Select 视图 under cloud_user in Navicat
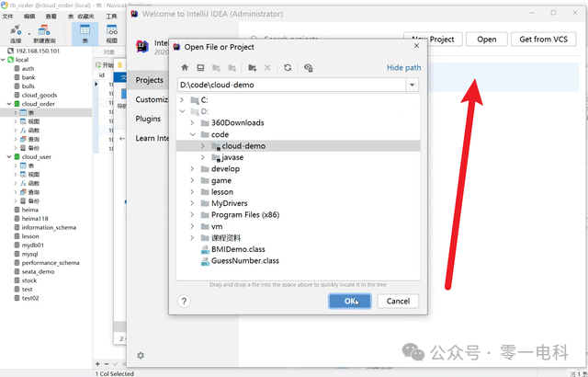The height and width of the screenshot is (377, 588). coord(33,175)
